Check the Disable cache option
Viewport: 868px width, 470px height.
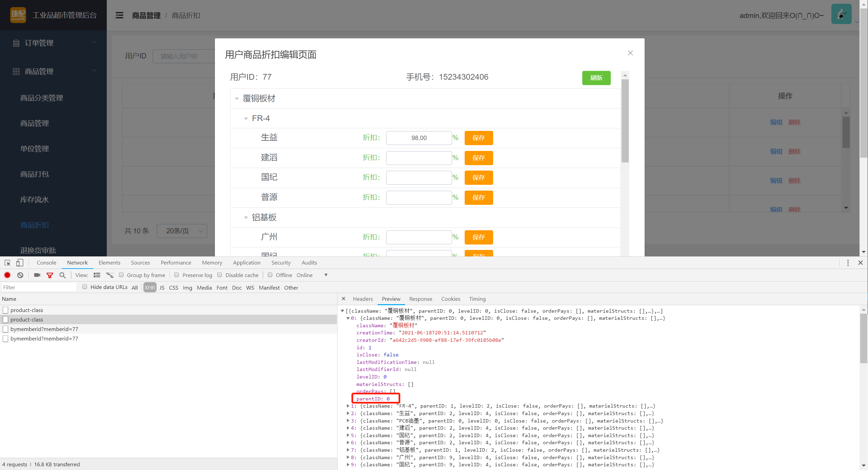[x=220, y=275]
